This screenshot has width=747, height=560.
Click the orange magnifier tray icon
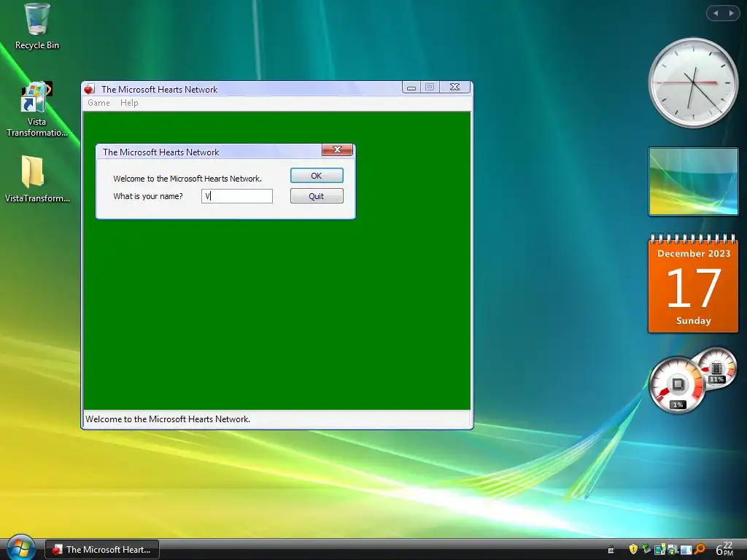700,550
